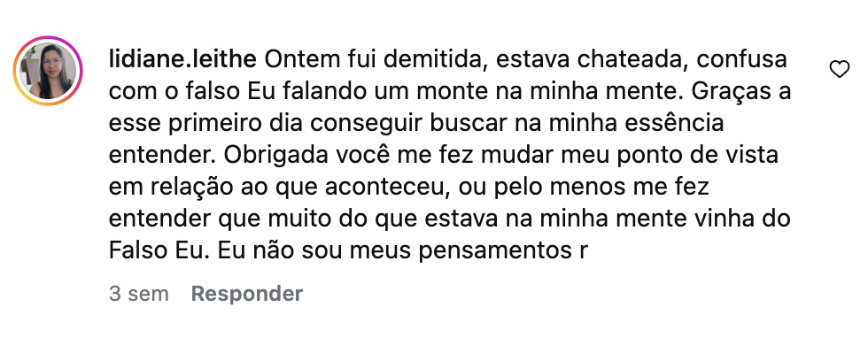Click the lidiane.leithe username

click(x=182, y=60)
